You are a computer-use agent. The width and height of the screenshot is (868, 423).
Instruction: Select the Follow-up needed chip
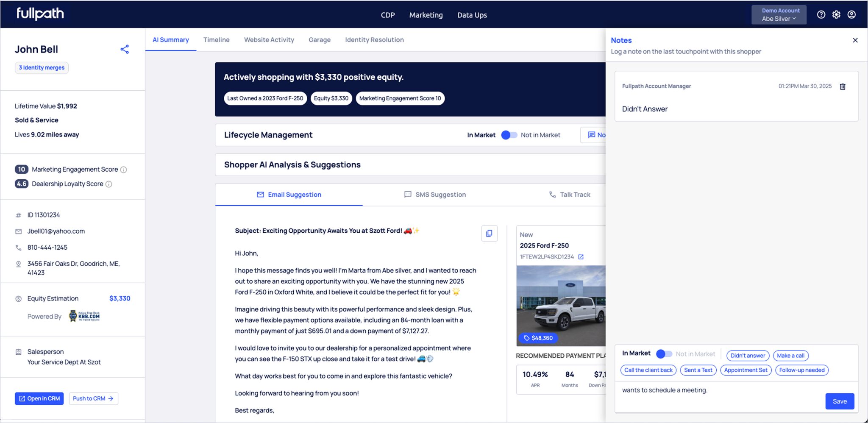(x=801, y=370)
